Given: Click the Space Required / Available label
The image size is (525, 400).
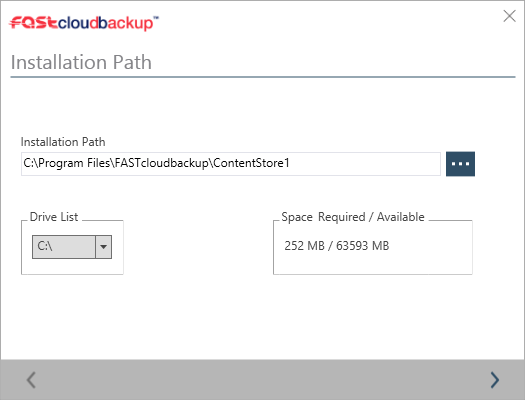Looking at the screenshot, I should 353,217.
